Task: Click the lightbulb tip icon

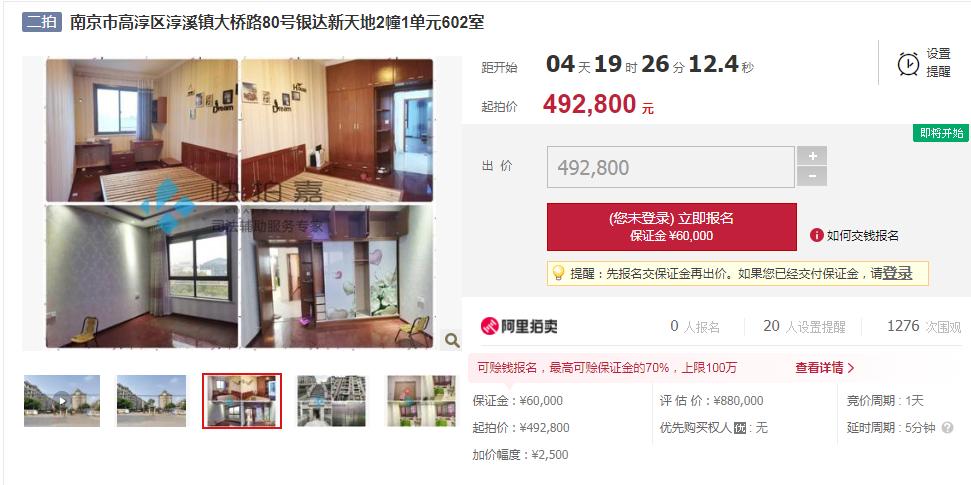Action: point(558,273)
